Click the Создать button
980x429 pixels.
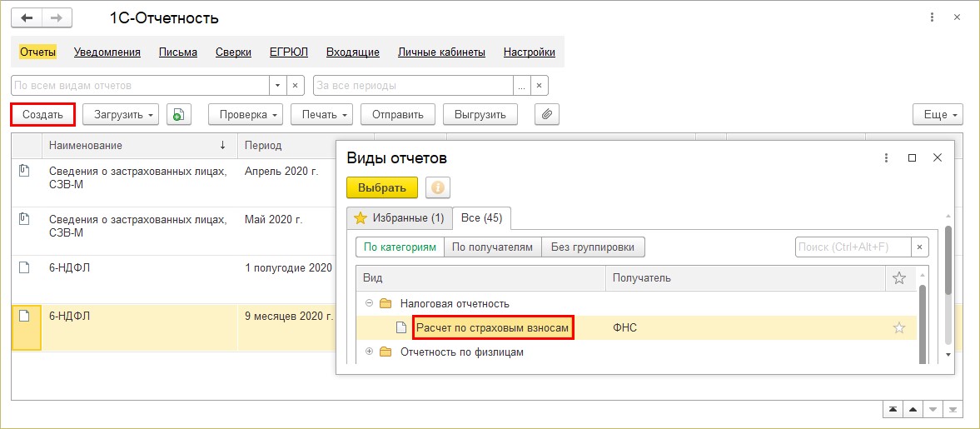point(43,114)
